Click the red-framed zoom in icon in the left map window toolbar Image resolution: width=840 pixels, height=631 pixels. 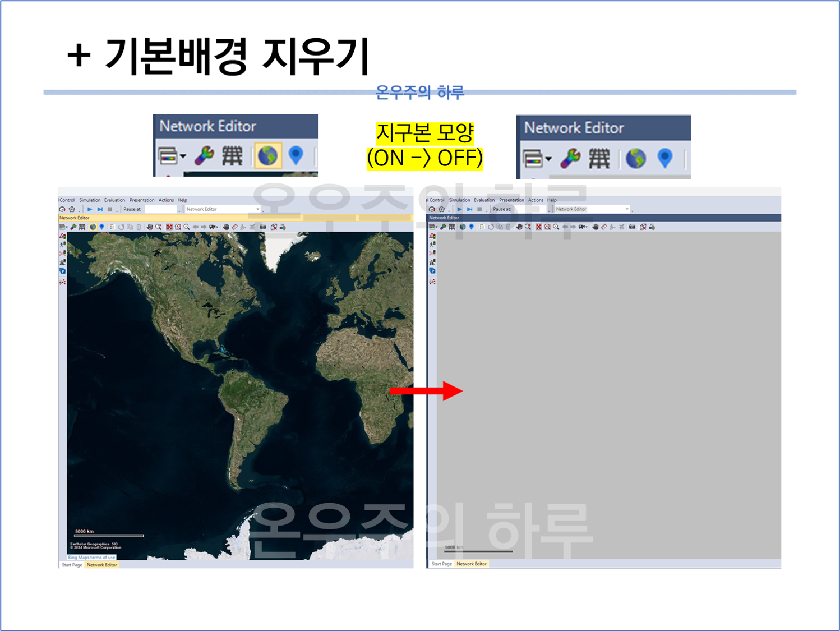tap(178, 227)
